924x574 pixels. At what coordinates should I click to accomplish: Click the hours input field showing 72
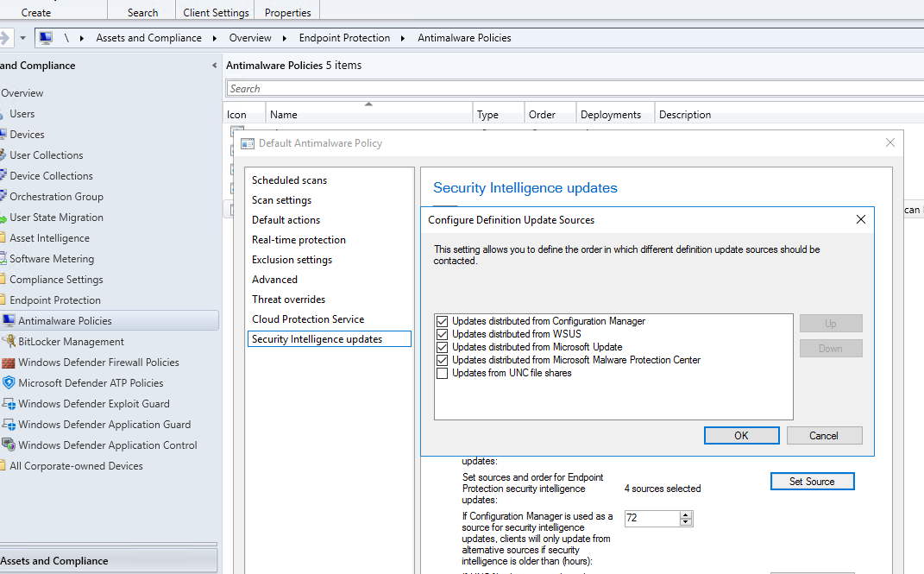[x=651, y=518]
